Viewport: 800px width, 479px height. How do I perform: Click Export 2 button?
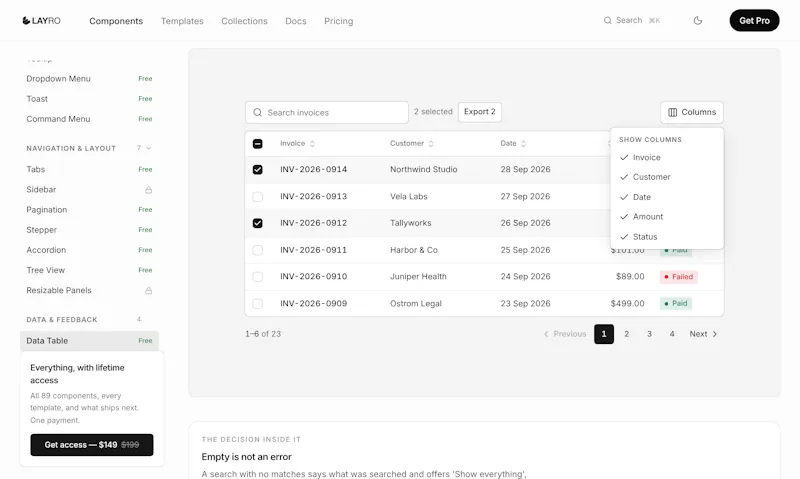point(480,112)
